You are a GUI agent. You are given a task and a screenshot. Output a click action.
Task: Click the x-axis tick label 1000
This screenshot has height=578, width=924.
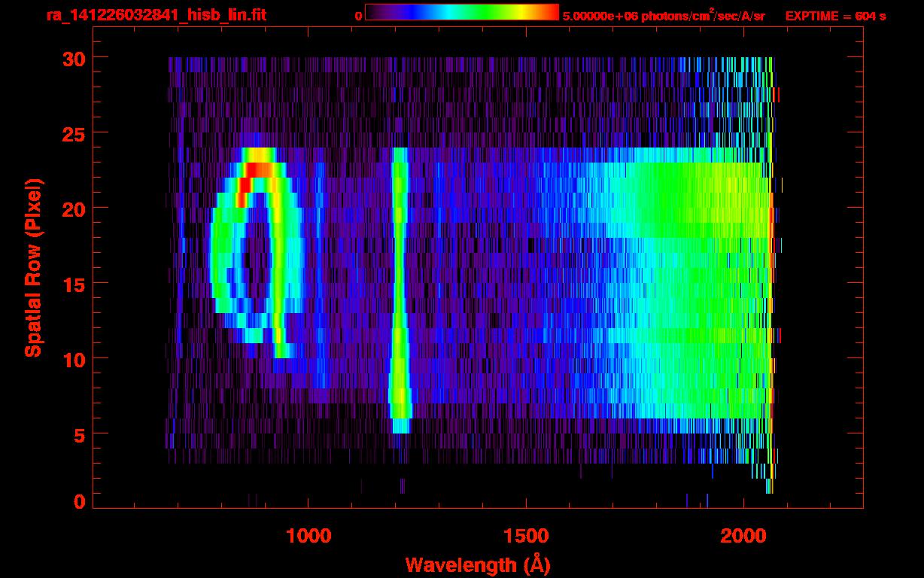(309, 536)
